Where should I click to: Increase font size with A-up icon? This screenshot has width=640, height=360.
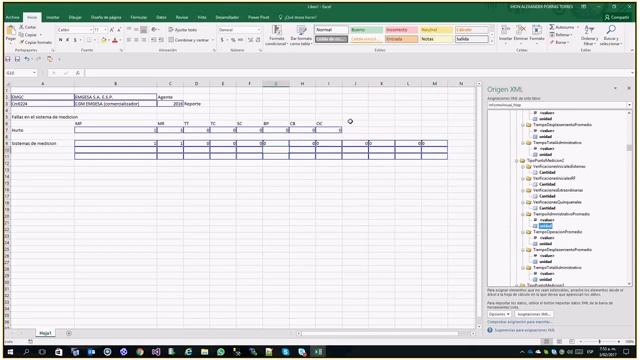tap(111, 30)
